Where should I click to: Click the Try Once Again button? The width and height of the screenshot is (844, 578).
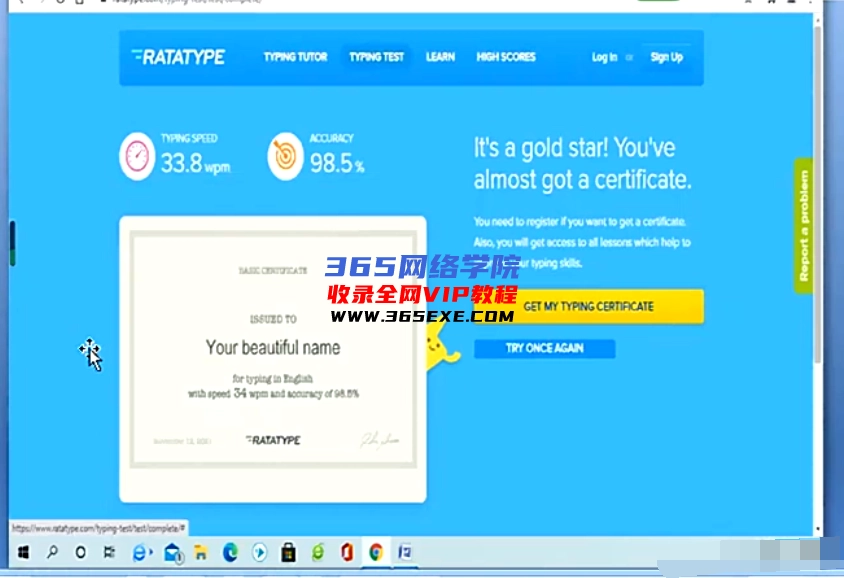(x=544, y=348)
